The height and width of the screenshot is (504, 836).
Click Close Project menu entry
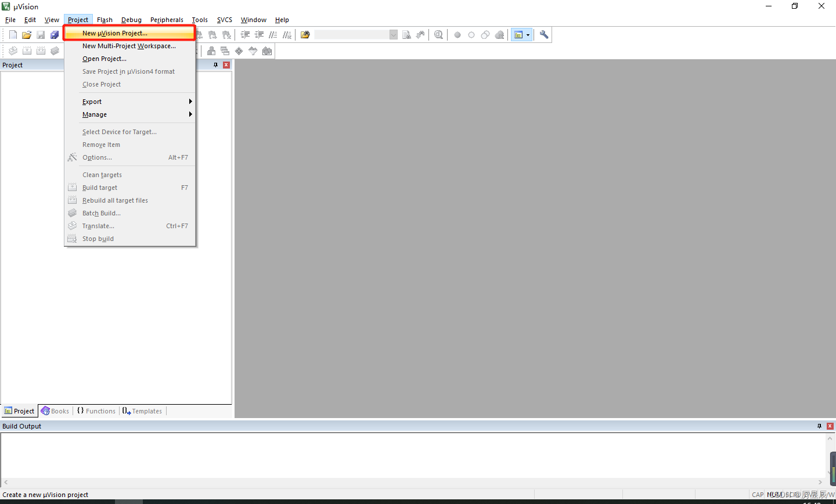coord(130,84)
